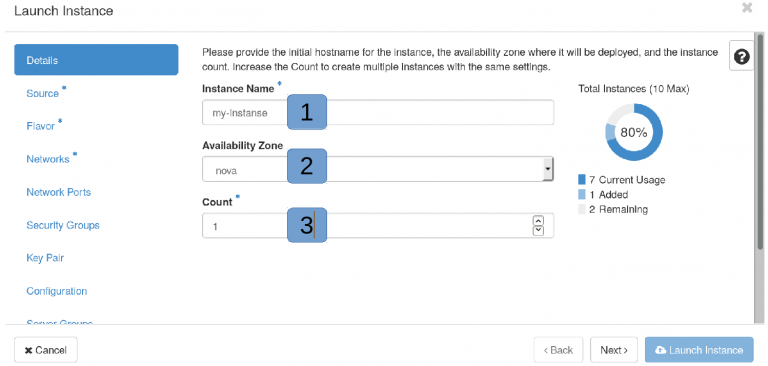Close the Launch Instance dialog
The width and height of the screenshot is (768, 366).
pos(747,8)
